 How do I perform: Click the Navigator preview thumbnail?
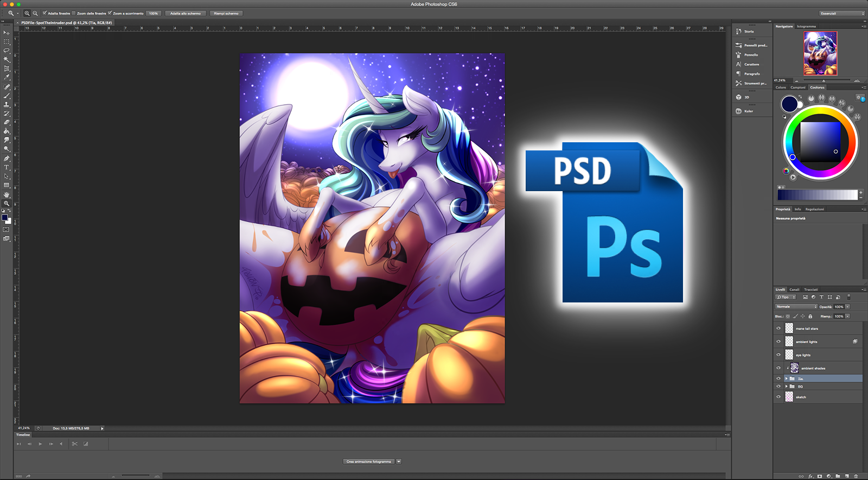(x=820, y=53)
